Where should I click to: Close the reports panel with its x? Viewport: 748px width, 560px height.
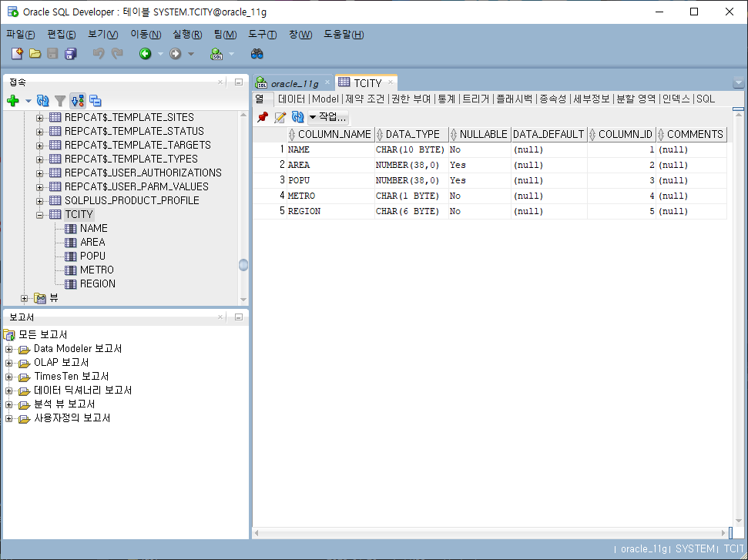click(x=220, y=317)
